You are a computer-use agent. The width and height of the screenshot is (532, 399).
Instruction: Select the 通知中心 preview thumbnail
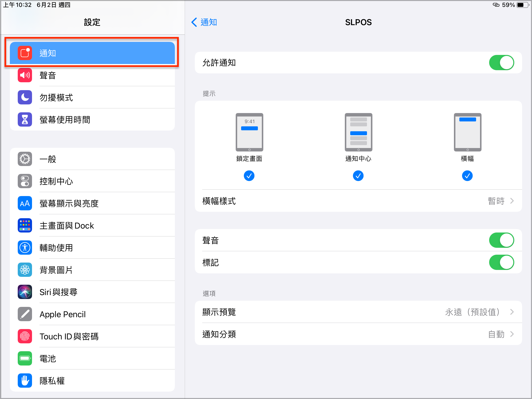pos(358,132)
